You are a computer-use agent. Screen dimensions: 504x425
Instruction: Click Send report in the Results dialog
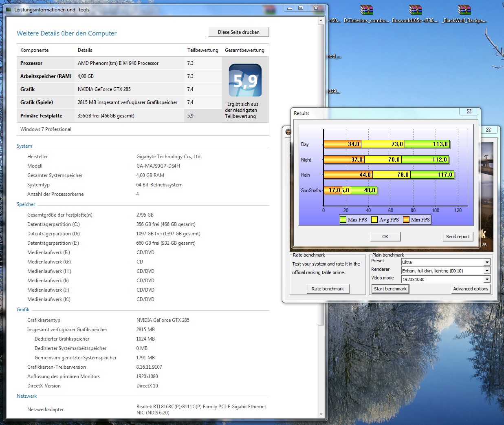[x=458, y=237]
